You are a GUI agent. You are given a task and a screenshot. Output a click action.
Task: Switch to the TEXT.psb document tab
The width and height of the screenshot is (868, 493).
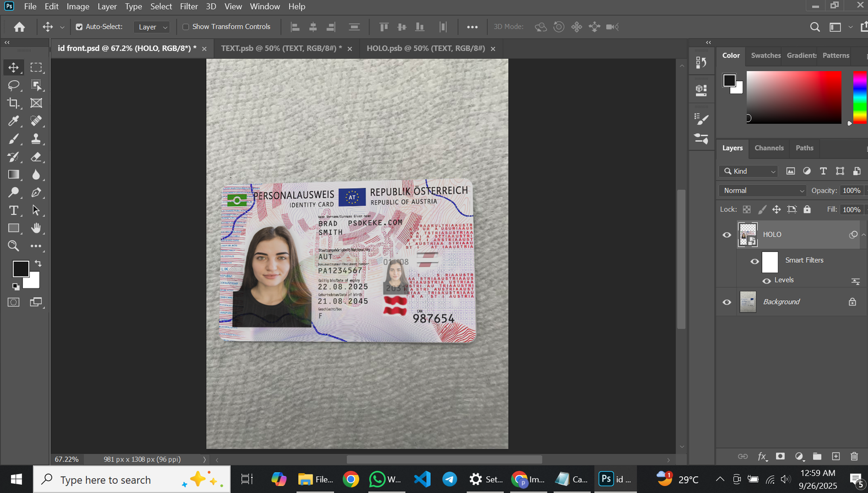pyautogui.click(x=280, y=48)
